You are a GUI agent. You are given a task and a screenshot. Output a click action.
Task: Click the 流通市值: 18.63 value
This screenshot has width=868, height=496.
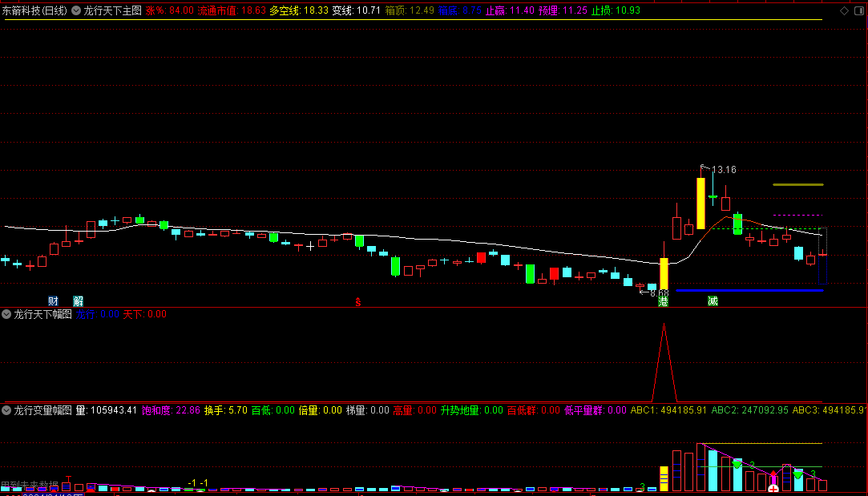(232, 10)
